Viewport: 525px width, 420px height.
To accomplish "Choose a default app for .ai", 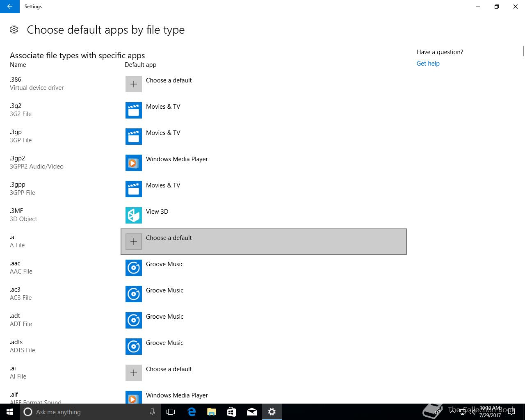I will (264, 373).
